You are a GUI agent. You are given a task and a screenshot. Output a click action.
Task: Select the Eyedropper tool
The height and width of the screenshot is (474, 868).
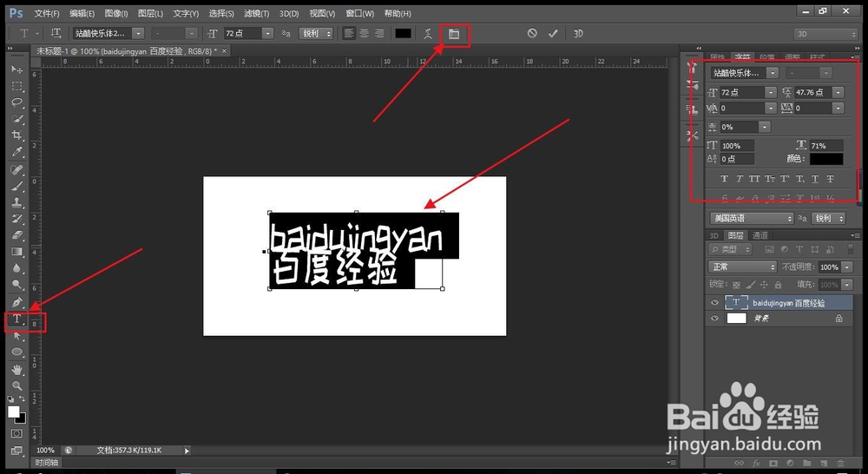[x=17, y=152]
